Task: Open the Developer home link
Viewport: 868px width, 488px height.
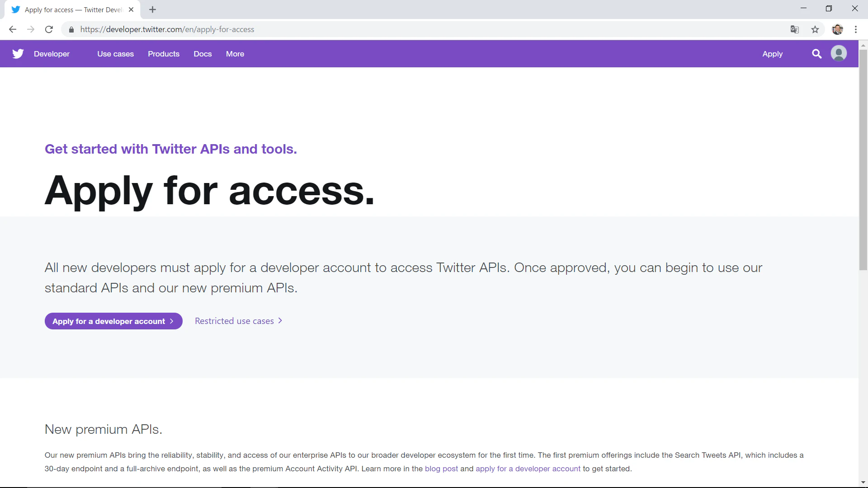Action: 52,54
